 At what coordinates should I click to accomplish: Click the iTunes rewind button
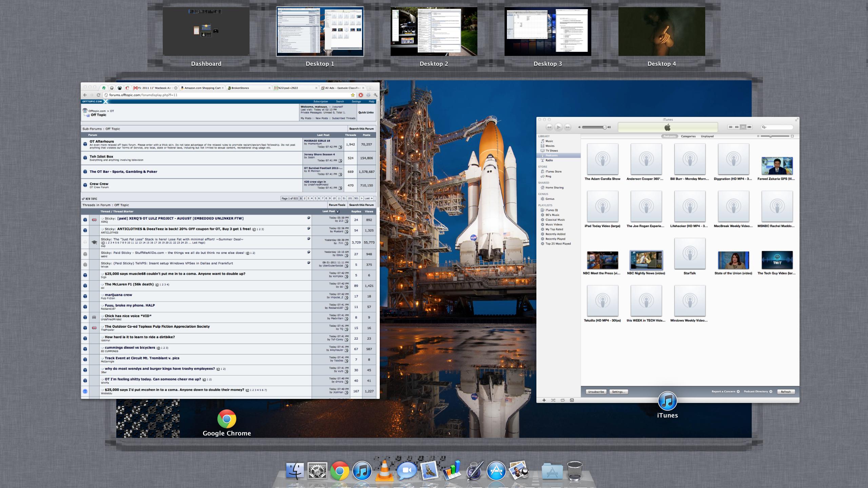(549, 127)
